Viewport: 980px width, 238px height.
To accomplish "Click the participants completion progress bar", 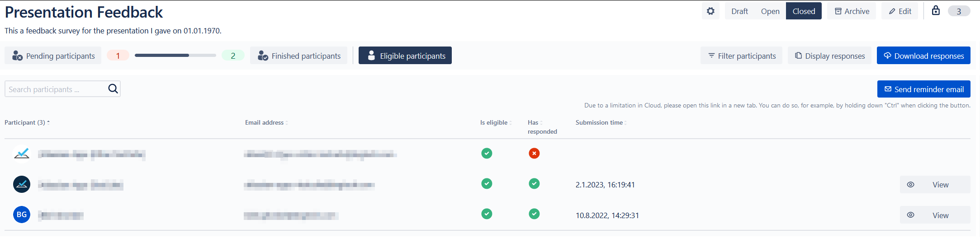I will (x=175, y=56).
